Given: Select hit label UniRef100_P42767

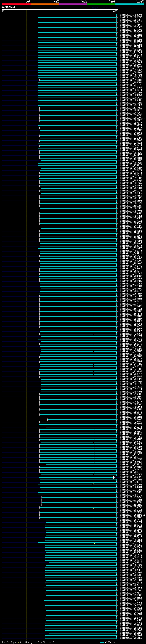Looking at the screenshot, I should [131, 70].
